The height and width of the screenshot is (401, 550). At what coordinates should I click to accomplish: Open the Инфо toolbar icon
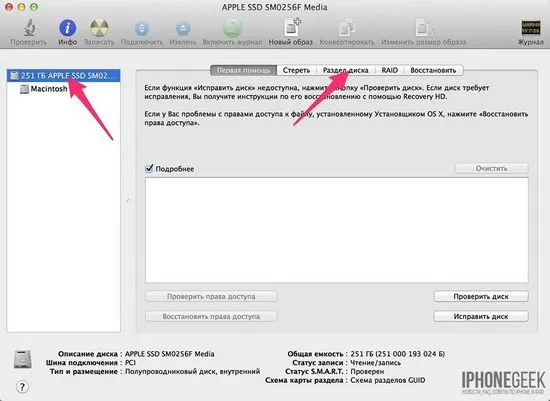pos(67,28)
